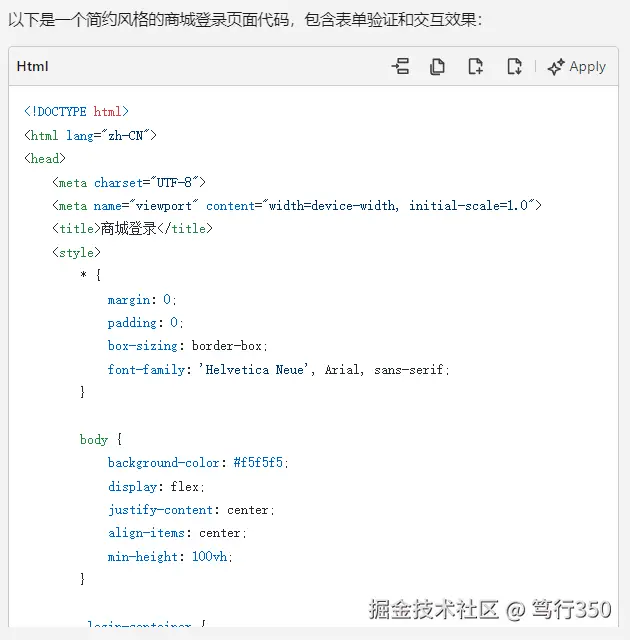Click the save-to-file icon with down arrow
The width and height of the screenshot is (630, 640).
(514, 66)
